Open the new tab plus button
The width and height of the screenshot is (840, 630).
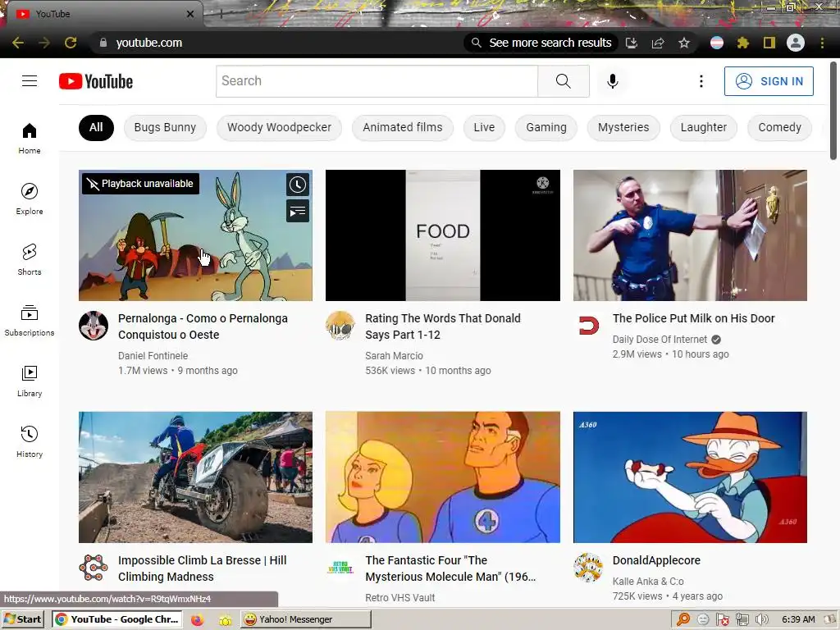pos(221,15)
